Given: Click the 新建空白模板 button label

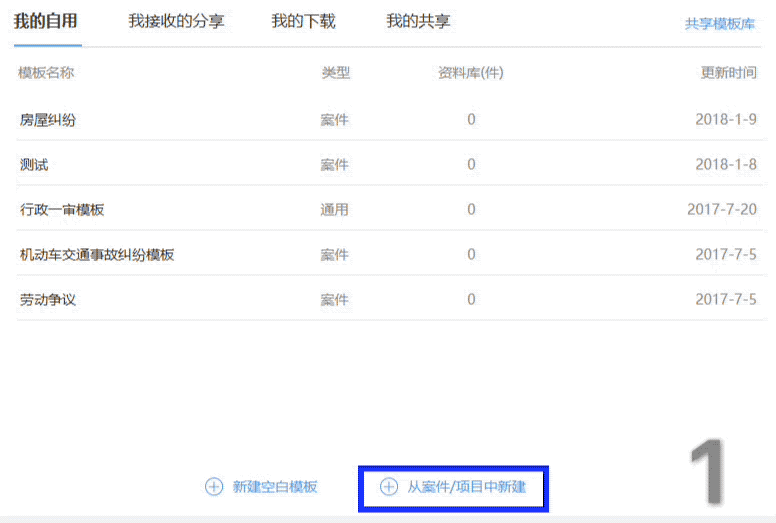Looking at the screenshot, I should coord(275,487).
